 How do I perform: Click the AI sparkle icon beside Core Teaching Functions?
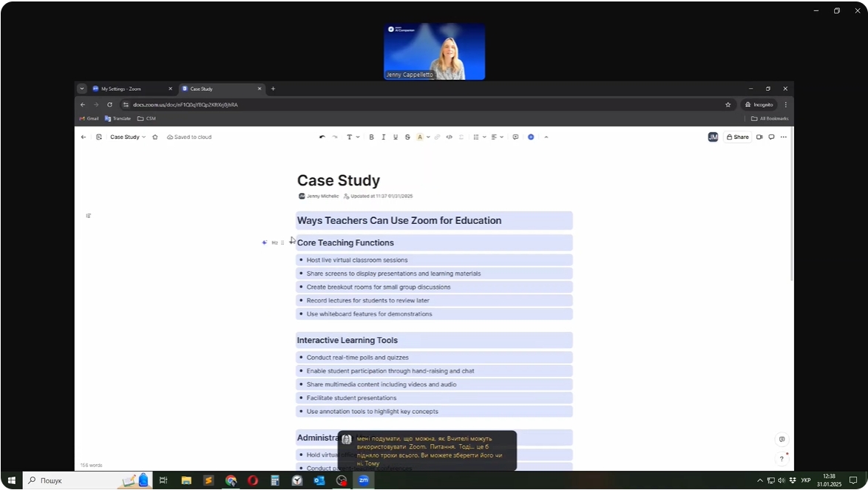click(265, 243)
